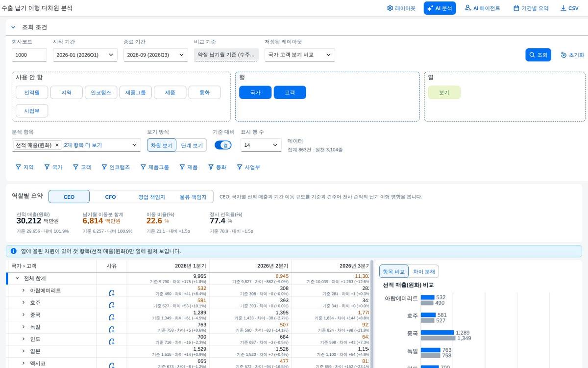Viewport: 588px width, 368px height.
Task: Open the 저장된 레이아웃 dropdown
Action: click(300, 55)
